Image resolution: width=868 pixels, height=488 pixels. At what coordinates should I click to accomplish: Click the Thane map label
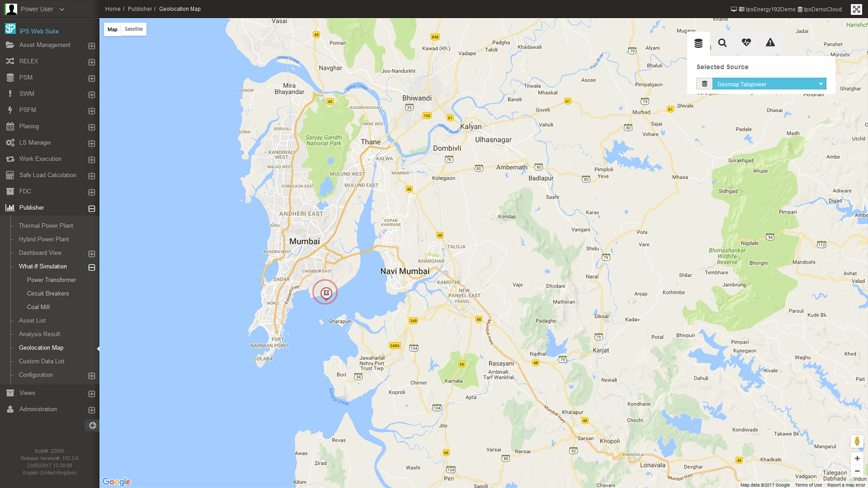click(x=371, y=142)
